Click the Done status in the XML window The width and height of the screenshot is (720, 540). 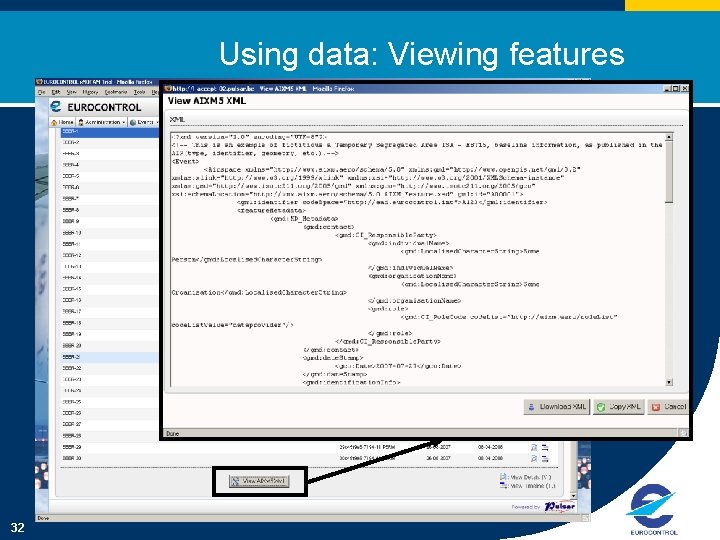point(173,433)
